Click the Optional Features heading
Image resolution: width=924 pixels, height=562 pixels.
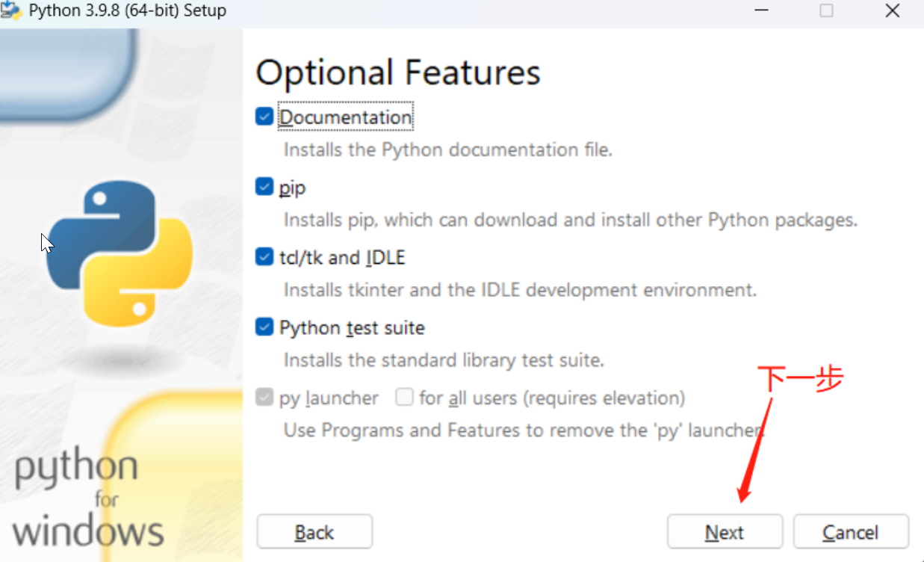pyautogui.click(x=398, y=73)
